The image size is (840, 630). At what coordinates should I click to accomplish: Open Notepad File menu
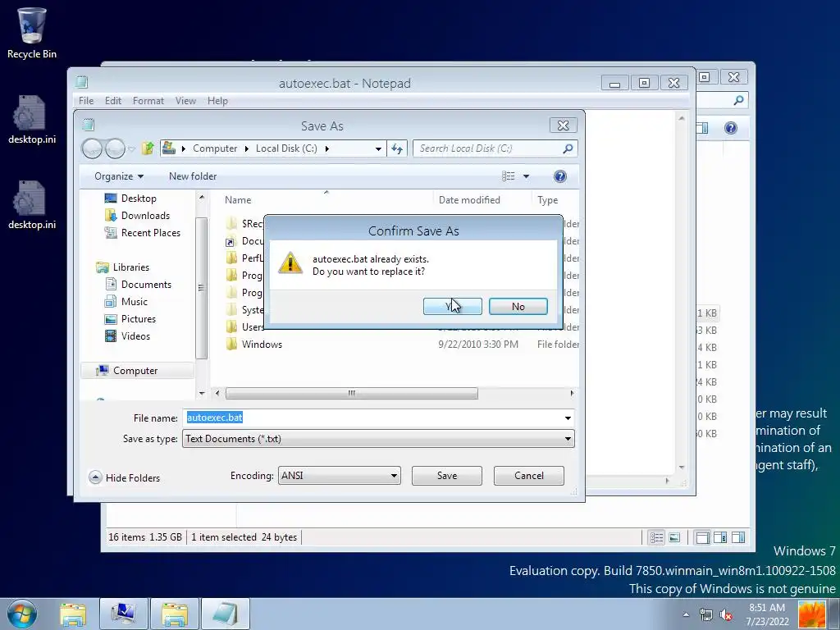click(x=85, y=101)
